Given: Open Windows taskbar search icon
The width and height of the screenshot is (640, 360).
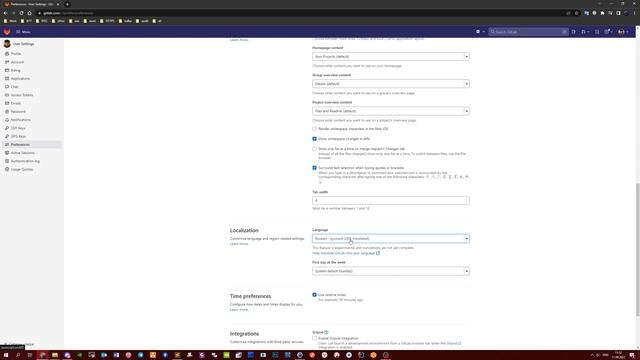Looking at the screenshot, I should (18, 355).
